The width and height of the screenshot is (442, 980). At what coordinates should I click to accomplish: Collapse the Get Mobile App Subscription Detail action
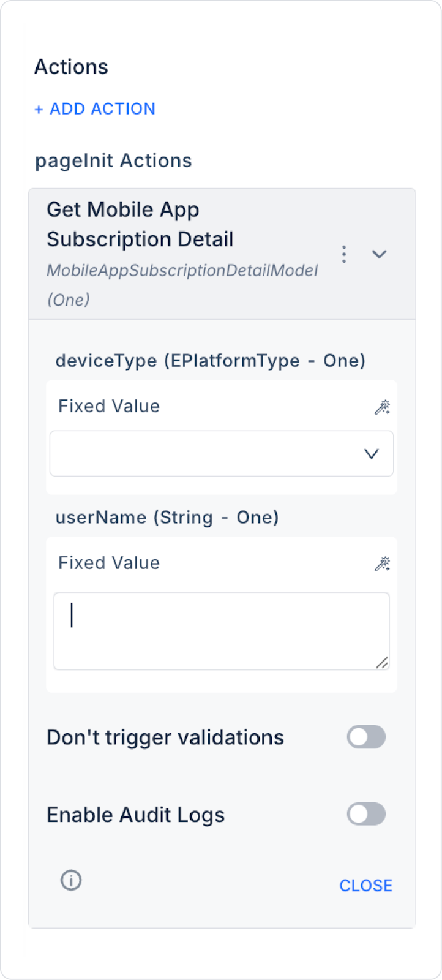pos(380,254)
